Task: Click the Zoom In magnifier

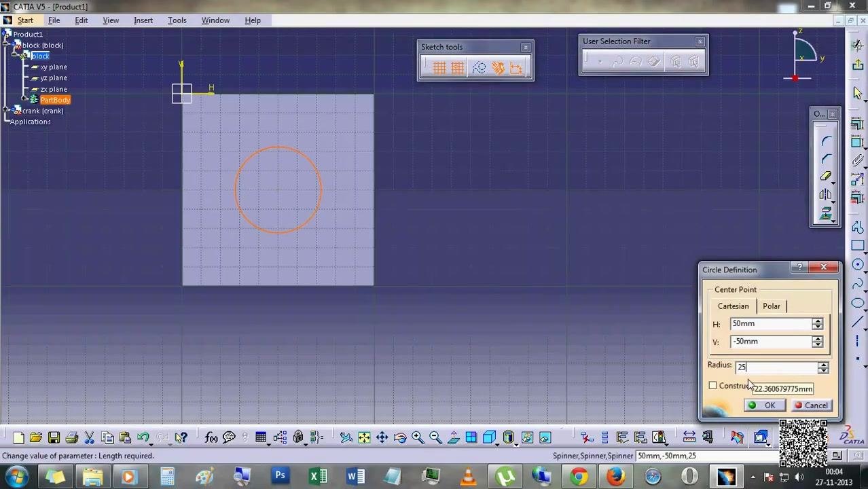Action: (x=418, y=437)
